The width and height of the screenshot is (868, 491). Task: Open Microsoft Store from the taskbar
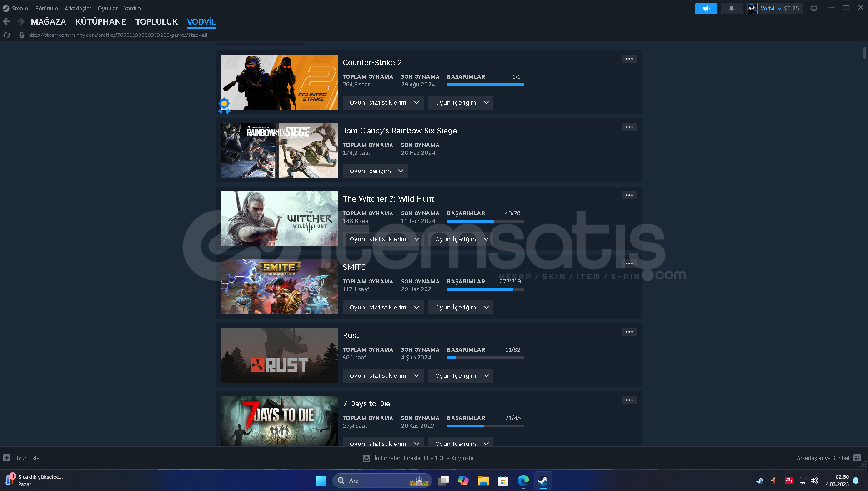[503, 481]
